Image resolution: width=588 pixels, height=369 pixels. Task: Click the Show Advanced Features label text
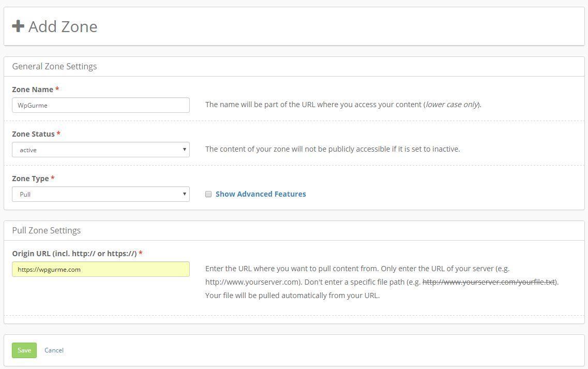coord(260,194)
